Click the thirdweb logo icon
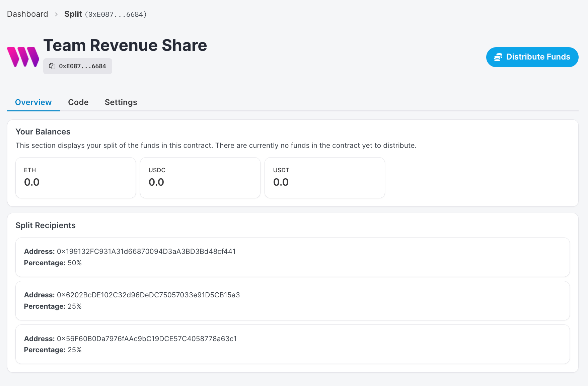Image resolution: width=588 pixels, height=386 pixels. (x=23, y=57)
